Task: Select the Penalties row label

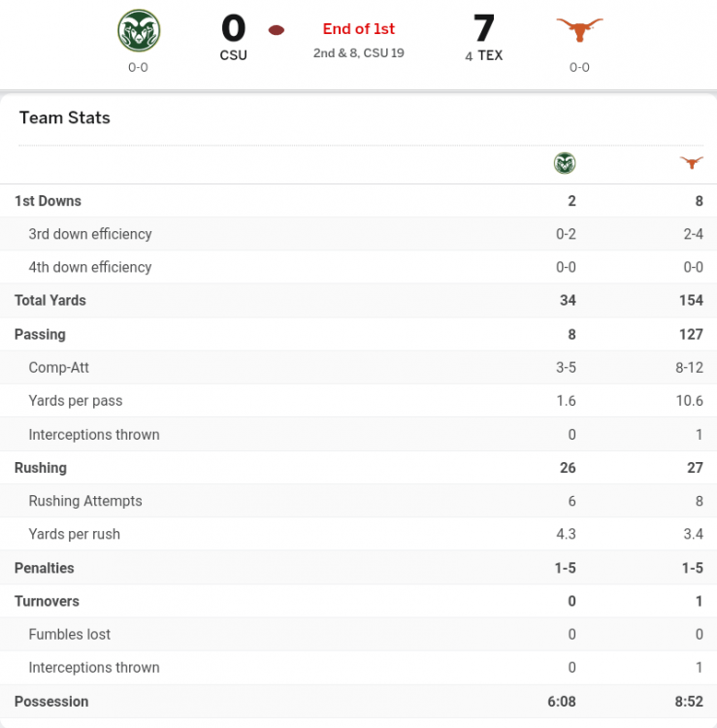Action: click(x=45, y=568)
